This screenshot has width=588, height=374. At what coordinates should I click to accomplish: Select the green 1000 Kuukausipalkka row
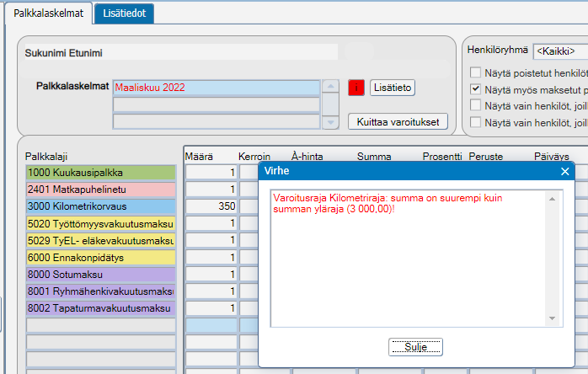click(x=101, y=173)
